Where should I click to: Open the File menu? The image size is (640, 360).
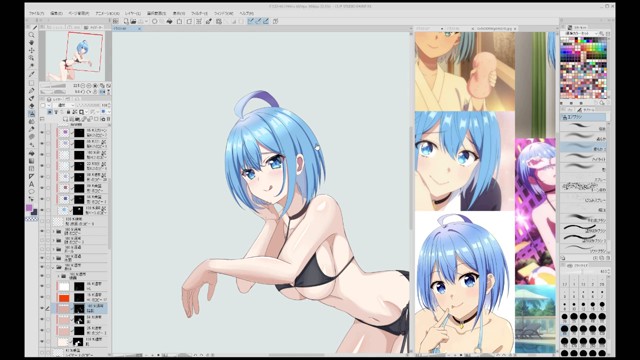tap(36, 13)
